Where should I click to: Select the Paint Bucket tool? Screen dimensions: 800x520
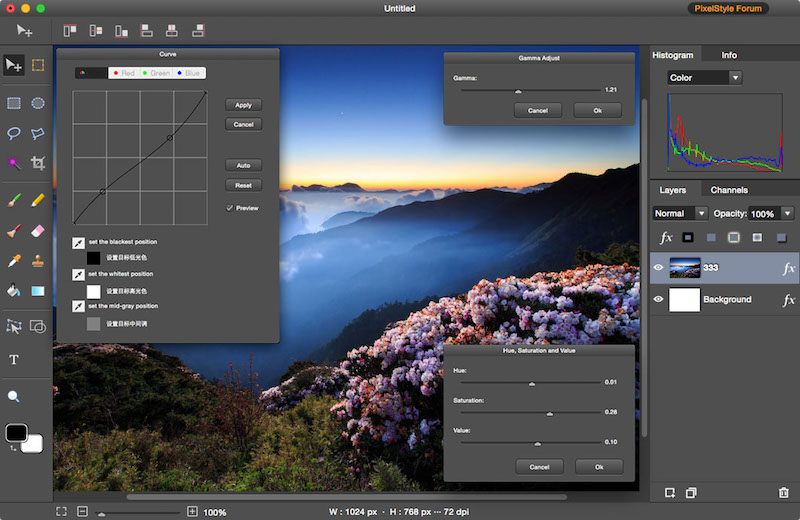pyautogui.click(x=14, y=291)
